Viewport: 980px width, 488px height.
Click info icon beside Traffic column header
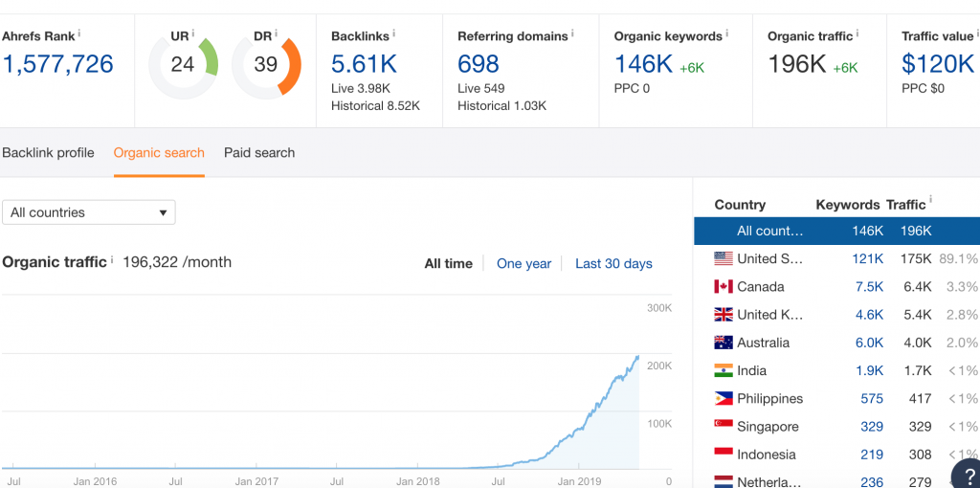pyautogui.click(x=930, y=201)
